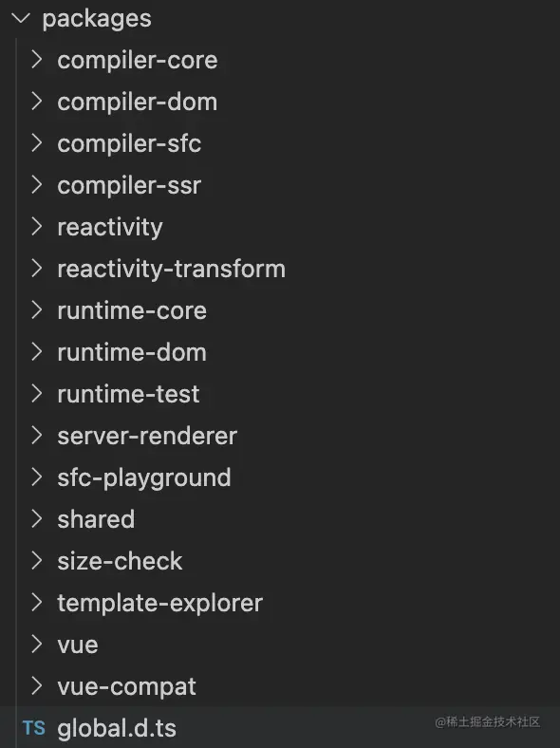Expand the vue-compat chevron icon
560x748 pixels.
point(37,686)
